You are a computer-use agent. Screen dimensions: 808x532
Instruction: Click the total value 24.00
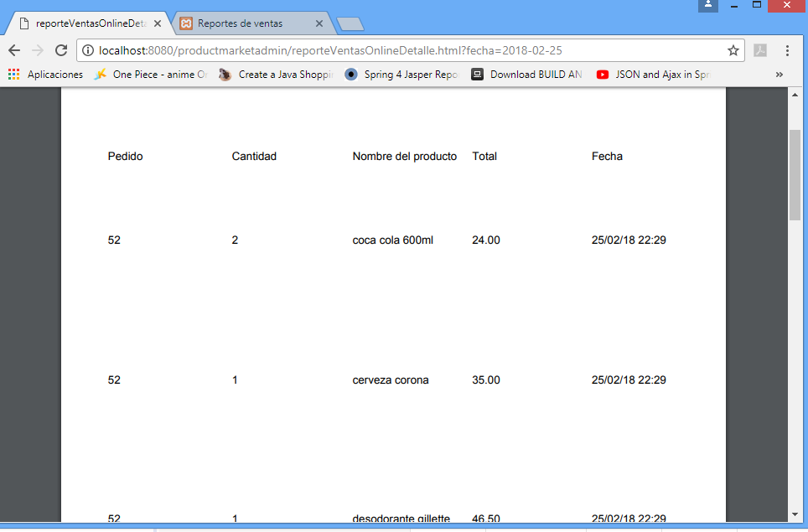click(486, 240)
